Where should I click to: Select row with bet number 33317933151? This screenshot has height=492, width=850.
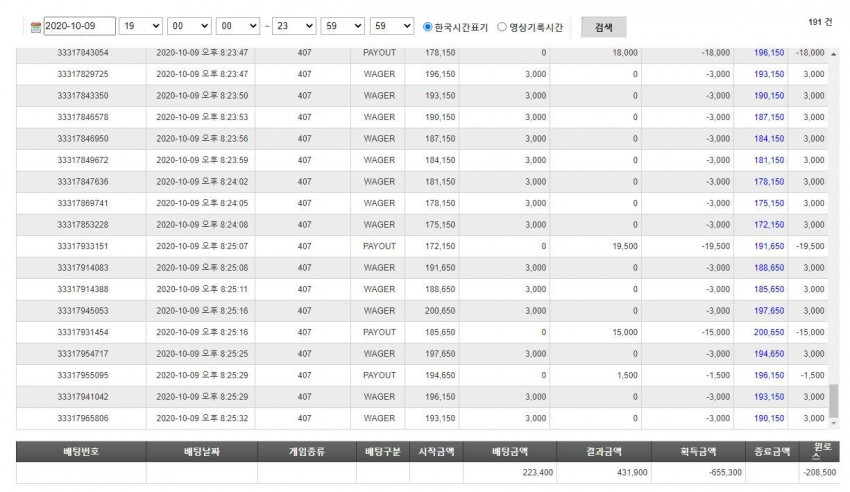pos(422,246)
